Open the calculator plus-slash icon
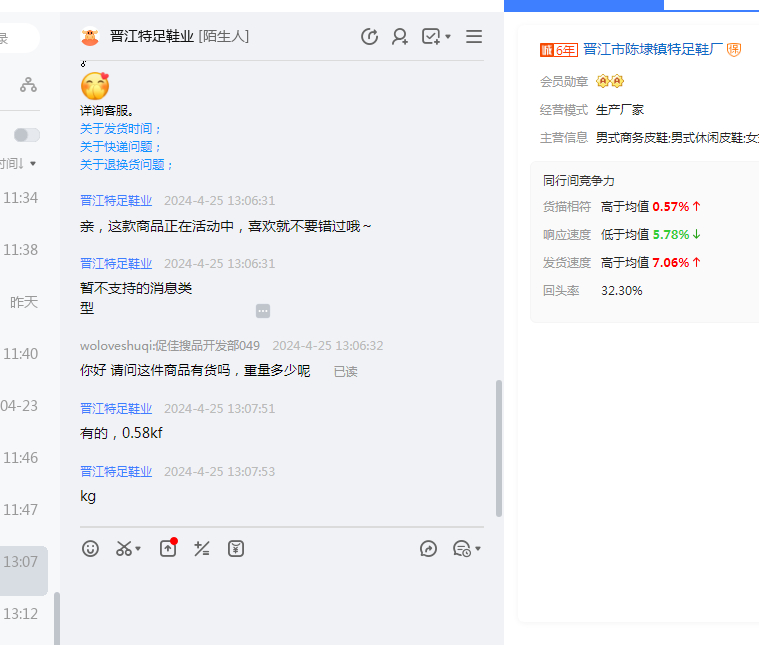The image size is (759, 645). click(x=201, y=548)
